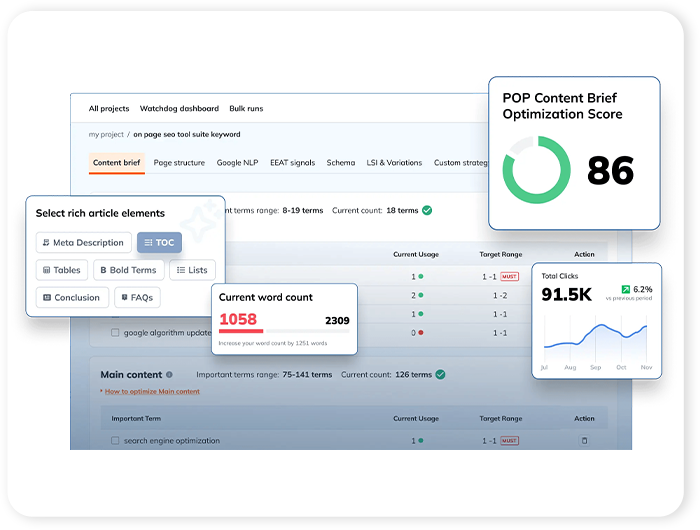This screenshot has height=530, width=700.
Task: Click the delete icon for search engine optimization
Action: [x=584, y=441]
